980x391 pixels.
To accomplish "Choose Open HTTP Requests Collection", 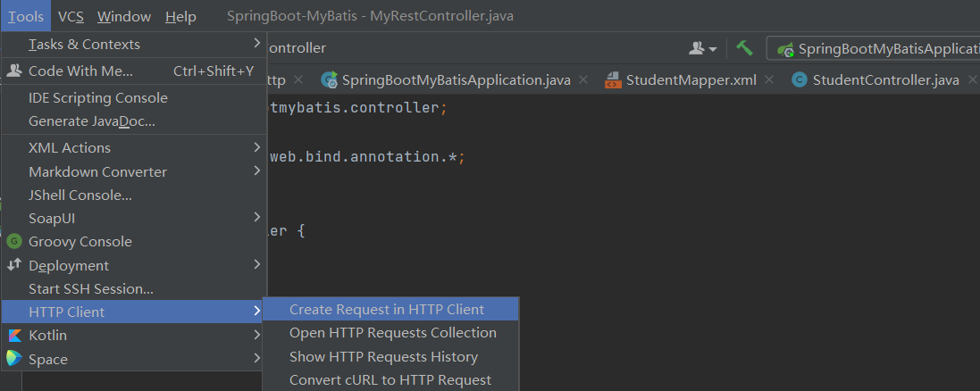I will [x=390, y=333].
